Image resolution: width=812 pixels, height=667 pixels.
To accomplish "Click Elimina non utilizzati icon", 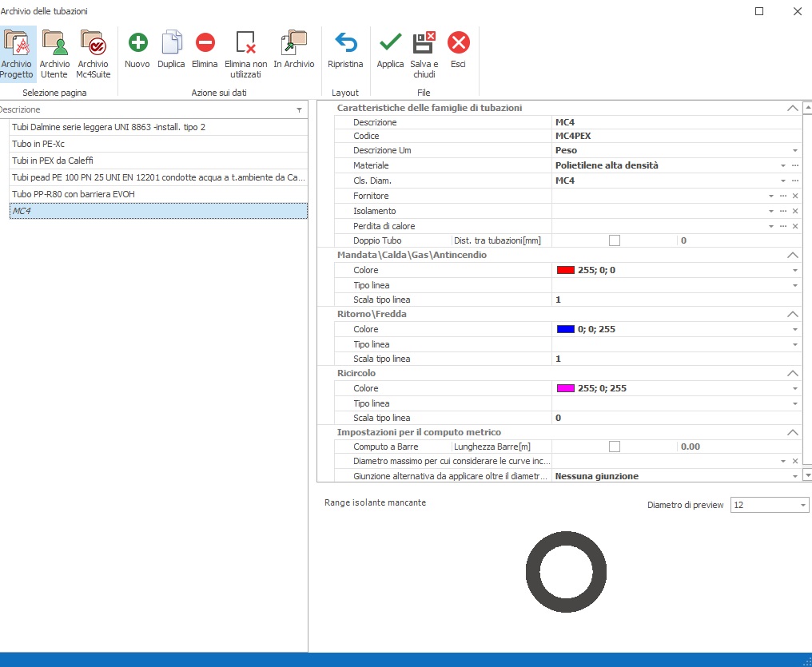I will click(245, 43).
